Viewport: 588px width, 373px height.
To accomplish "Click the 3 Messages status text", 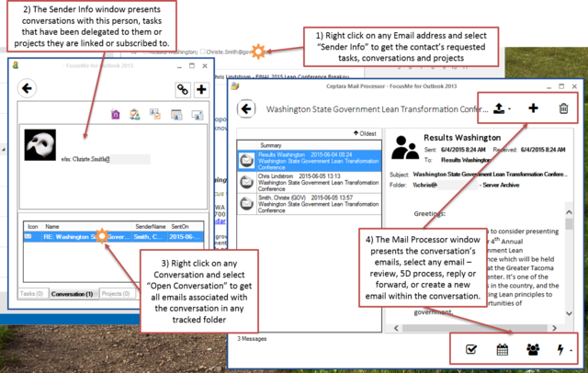I will pos(252,338).
